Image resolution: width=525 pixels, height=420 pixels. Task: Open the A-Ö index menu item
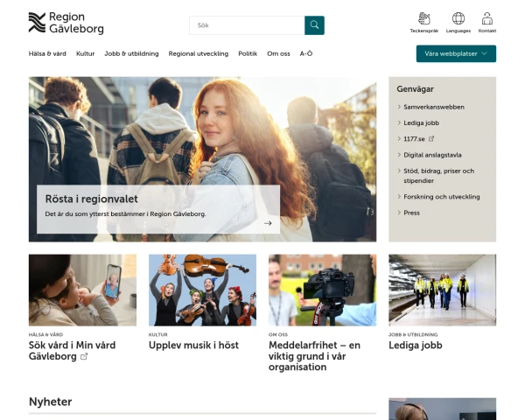(x=306, y=53)
